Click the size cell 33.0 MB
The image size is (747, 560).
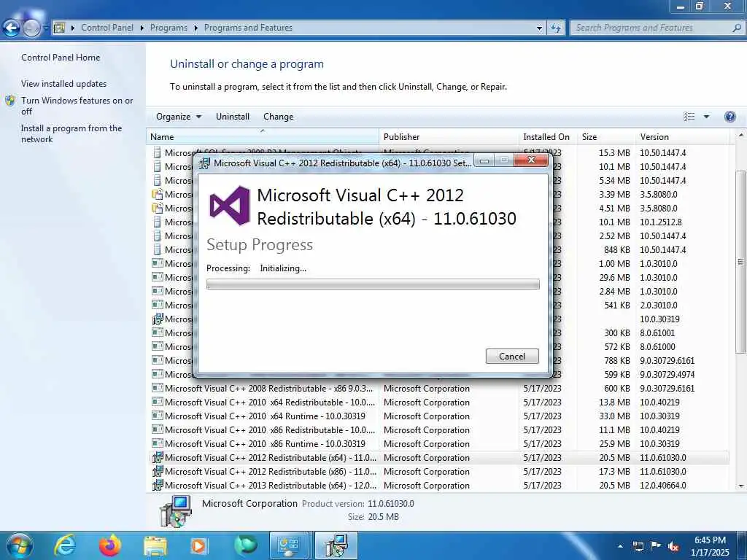tap(614, 416)
